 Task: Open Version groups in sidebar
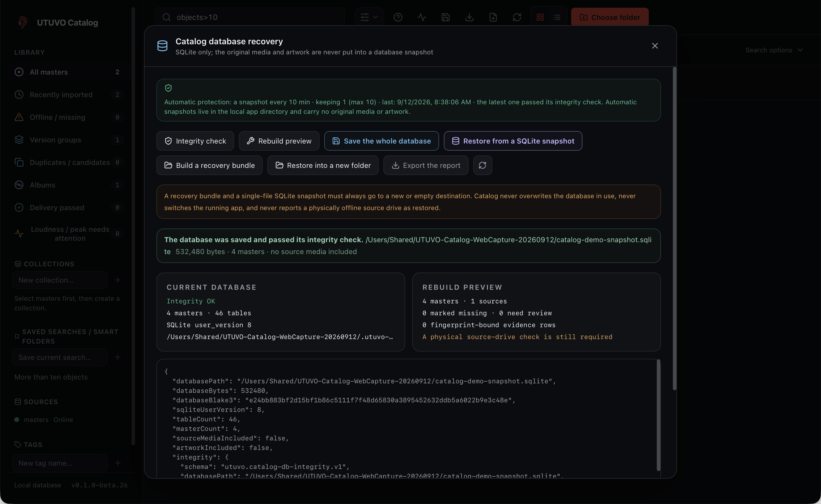[69, 140]
